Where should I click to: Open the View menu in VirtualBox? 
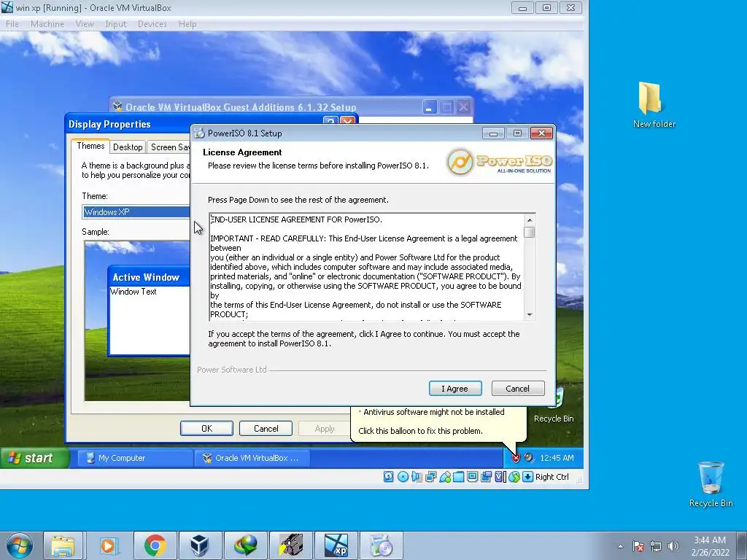point(85,24)
